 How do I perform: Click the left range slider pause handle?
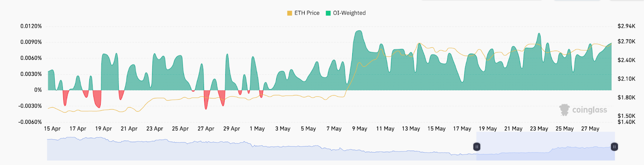click(477, 147)
